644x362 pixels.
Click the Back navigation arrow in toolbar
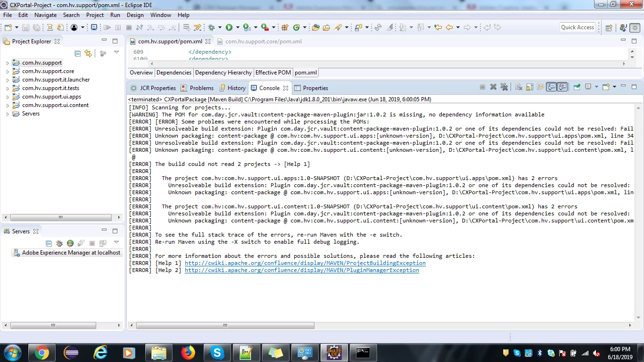click(x=449, y=27)
